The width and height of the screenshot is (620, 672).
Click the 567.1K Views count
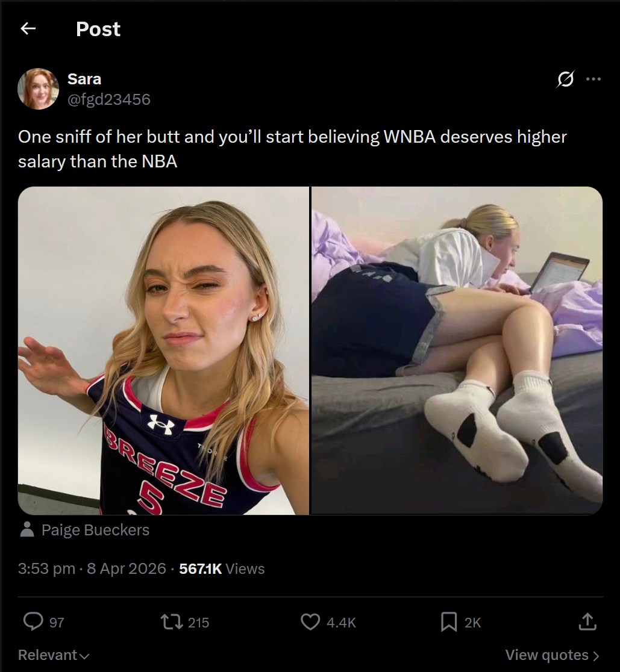point(222,568)
